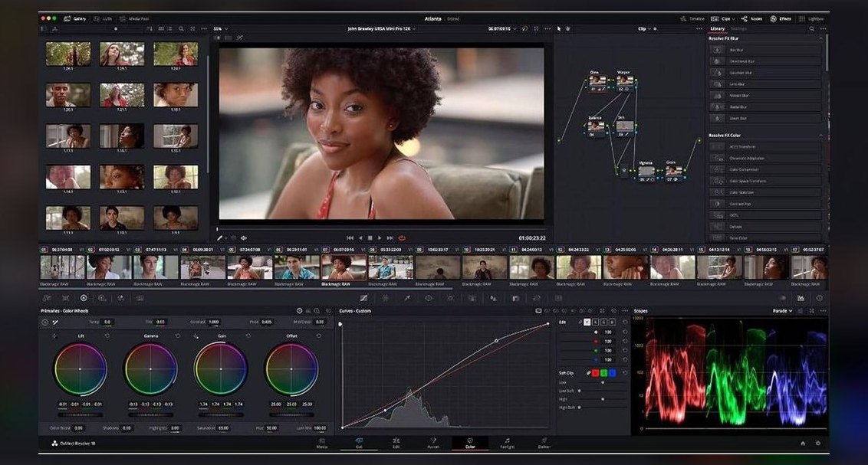Toggle the Effects library panel

tap(781, 18)
